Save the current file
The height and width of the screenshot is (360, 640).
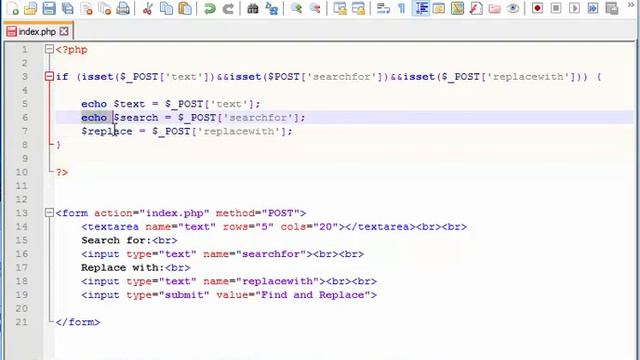click(x=49, y=8)
